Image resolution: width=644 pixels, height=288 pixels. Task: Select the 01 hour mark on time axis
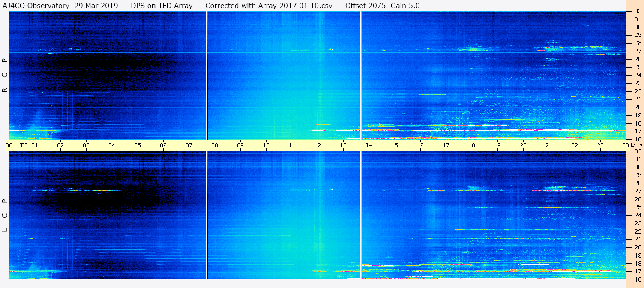pyautogui.click(x=35, y=145)
